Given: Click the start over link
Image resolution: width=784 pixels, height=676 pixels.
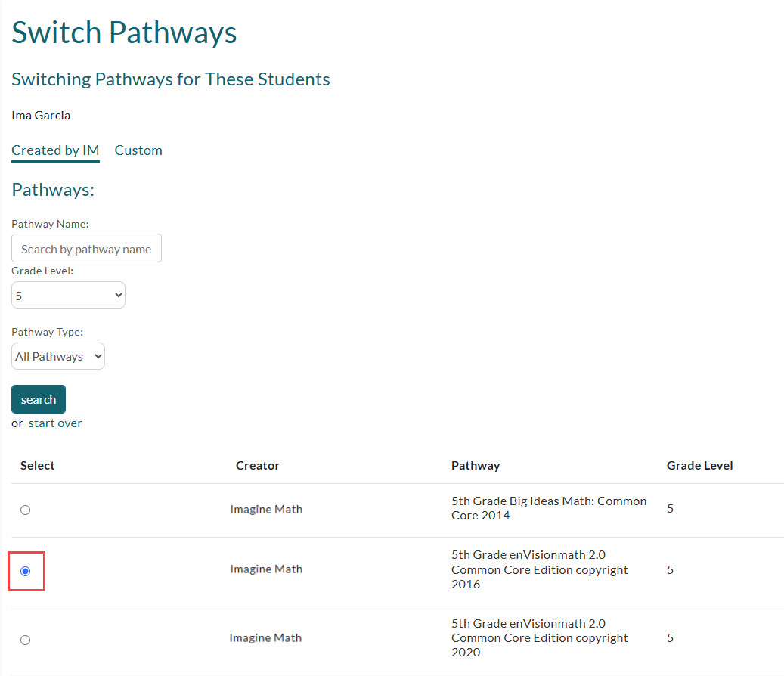Looking at the screenshot, I should (x=54, y=423).
